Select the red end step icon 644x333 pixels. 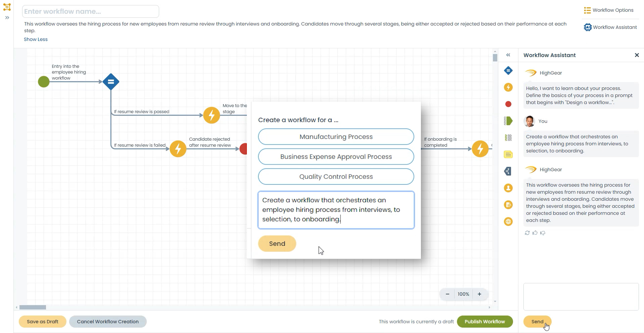click(x=508, y=104)
